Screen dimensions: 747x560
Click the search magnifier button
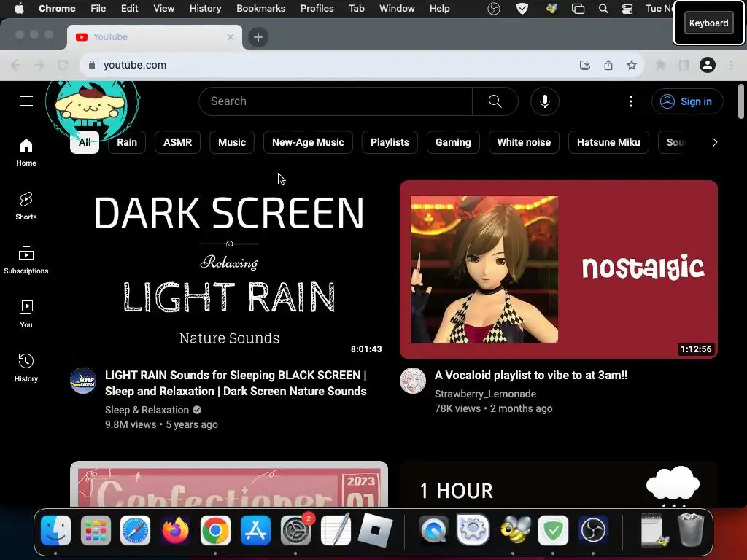coord(495,101)
